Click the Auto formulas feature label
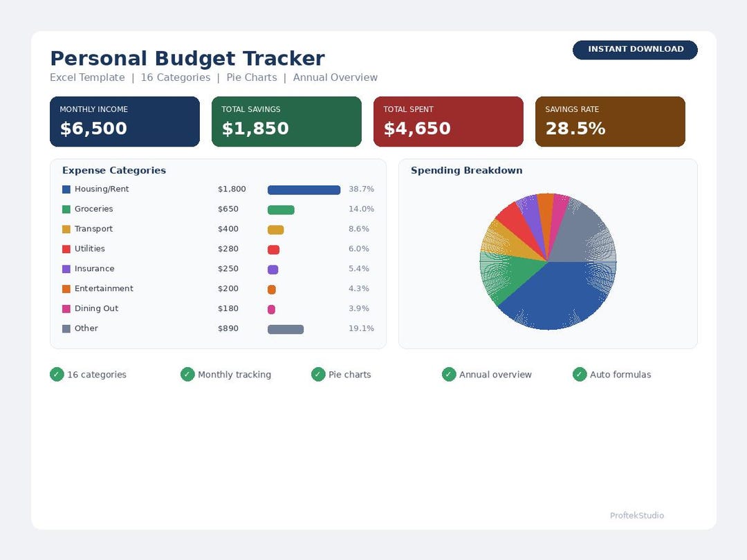The height and width of the screenshot is (560, 747). (x=620, y=375)
